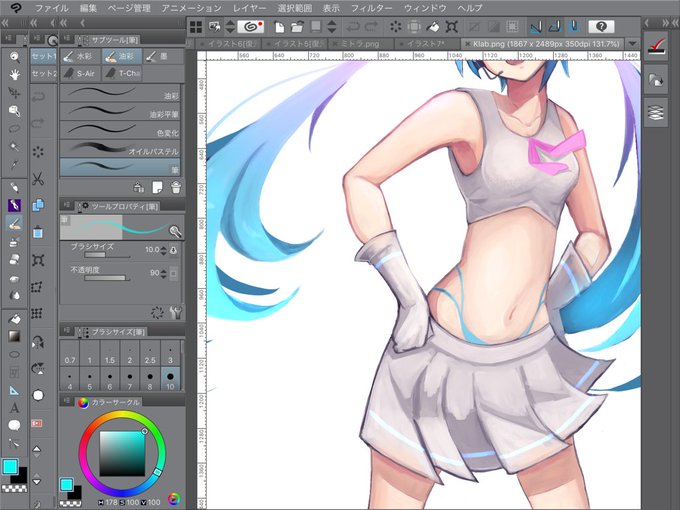The width and height of the screenshot is (680, 510).
Task: Select transparent color checker below toolbox colors
Action: 14,489
